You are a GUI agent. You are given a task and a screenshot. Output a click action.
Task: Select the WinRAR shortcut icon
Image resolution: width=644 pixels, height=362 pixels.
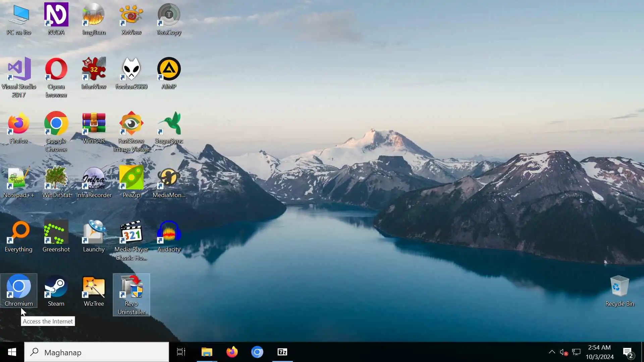pyautogui.click(x=94, y=124)
